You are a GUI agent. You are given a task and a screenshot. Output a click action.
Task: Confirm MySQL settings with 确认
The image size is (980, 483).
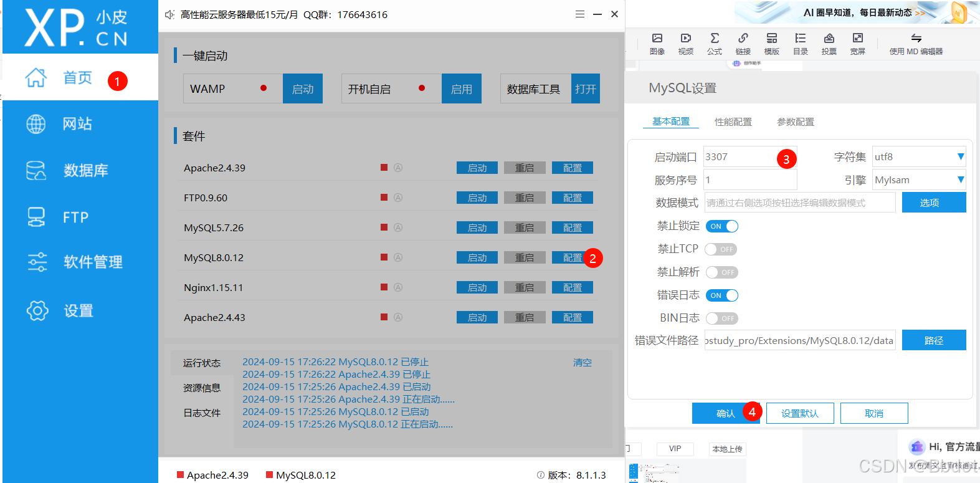[x=726, y=413]
